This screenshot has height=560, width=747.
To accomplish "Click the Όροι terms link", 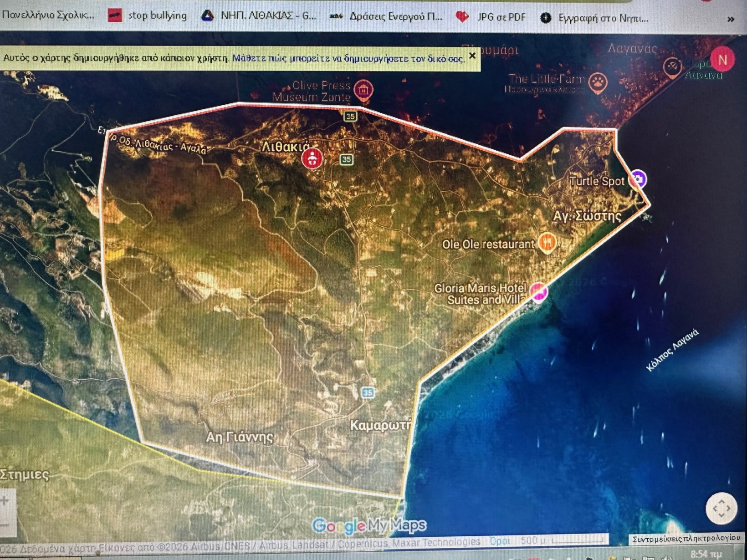I will [500, 541].
